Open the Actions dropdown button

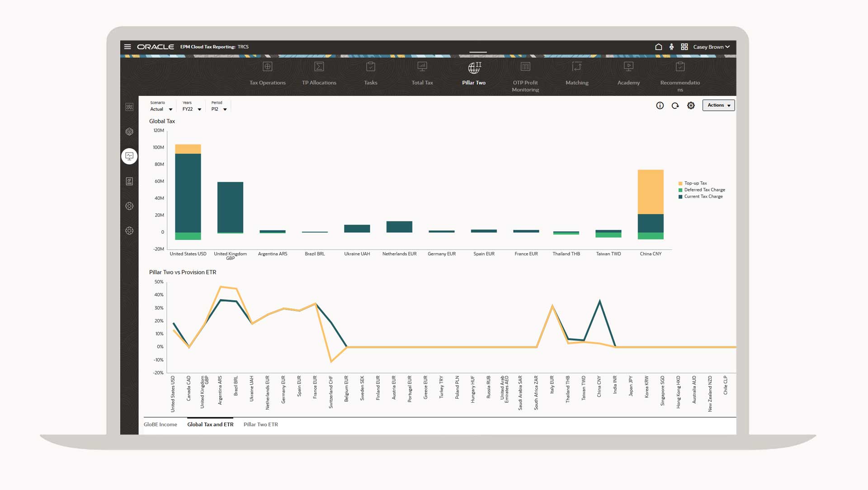coord(718,105)
